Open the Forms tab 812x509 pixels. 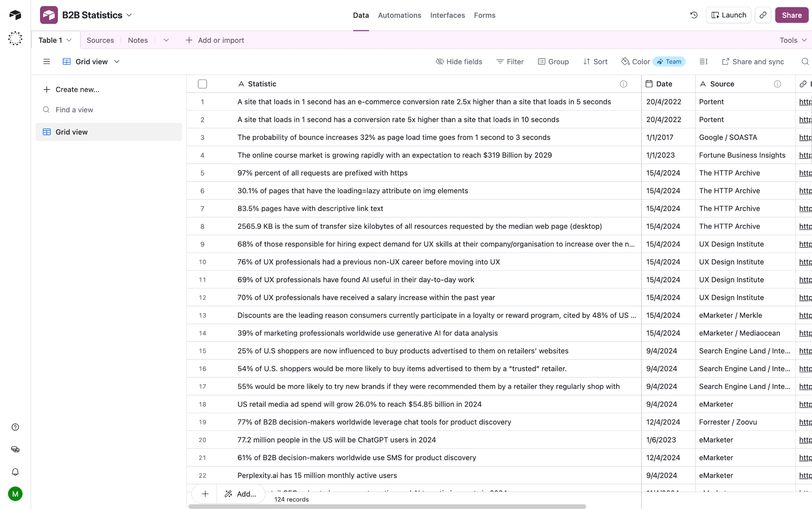coord(485,15)
